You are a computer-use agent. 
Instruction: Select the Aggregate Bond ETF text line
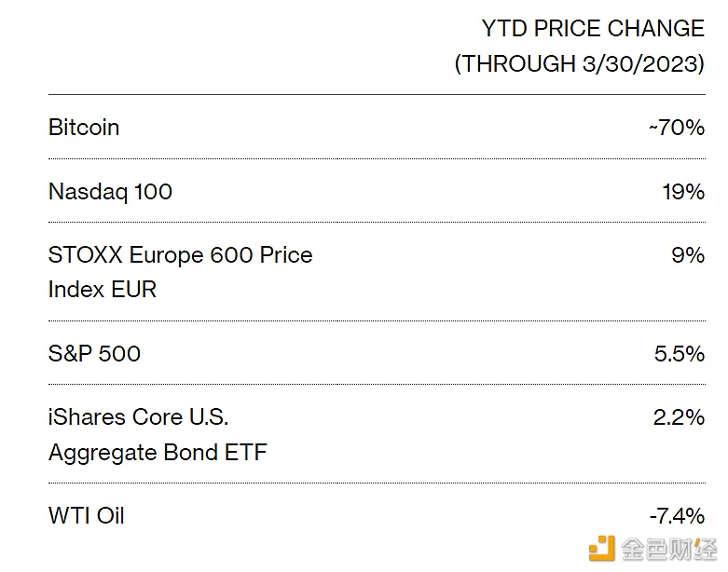(x=158, y=453)
